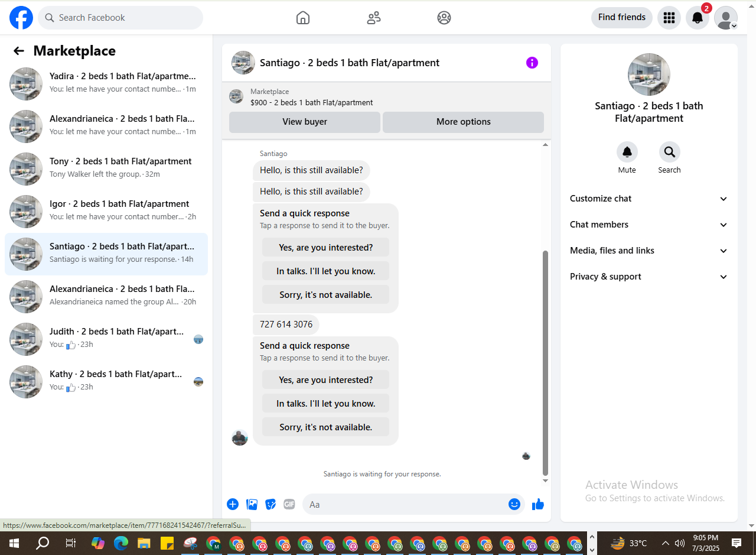Expand Media, files and links
756x555 pixels.
[649, 251]
